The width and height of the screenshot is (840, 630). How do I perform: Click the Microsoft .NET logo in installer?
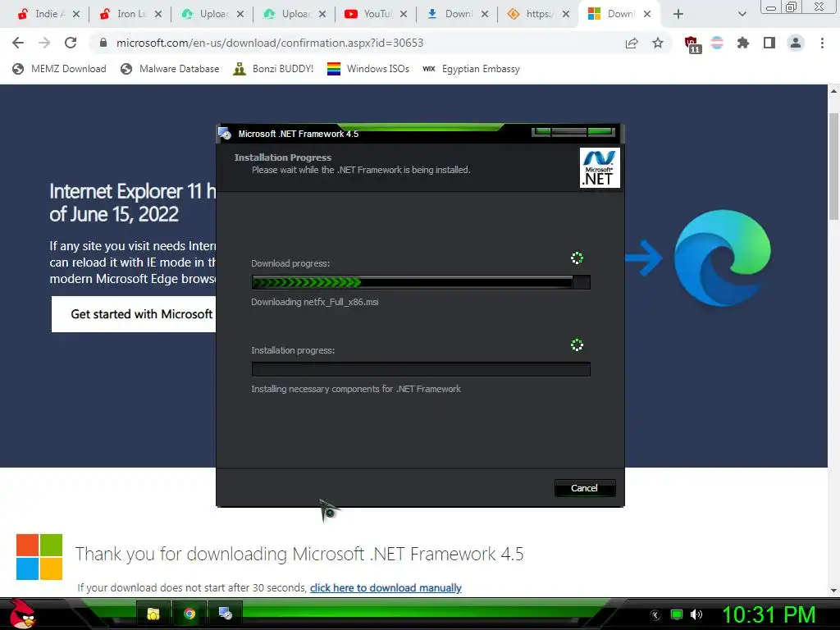click(x=600, y=167)
